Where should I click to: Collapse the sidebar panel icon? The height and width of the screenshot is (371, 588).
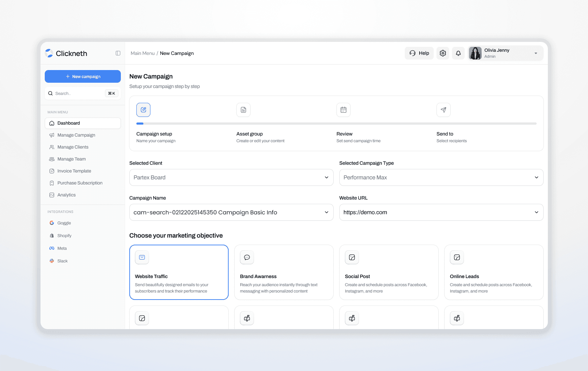pos(118,53)
